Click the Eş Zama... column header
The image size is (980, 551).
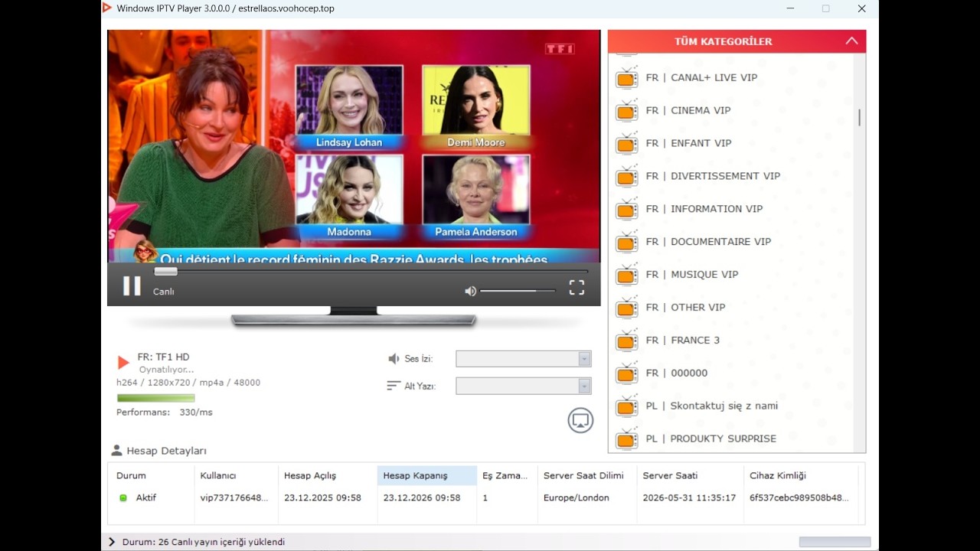click(507, 475)
